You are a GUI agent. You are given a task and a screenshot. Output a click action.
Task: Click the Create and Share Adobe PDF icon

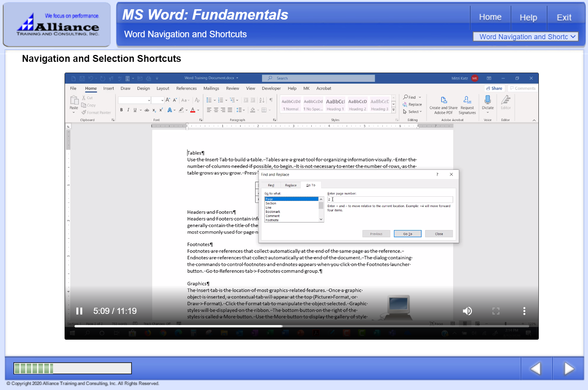pos(443,100)
